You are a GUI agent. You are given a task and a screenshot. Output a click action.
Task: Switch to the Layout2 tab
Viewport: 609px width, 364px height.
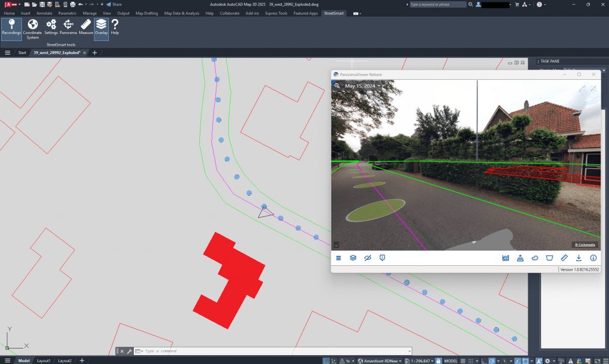[64, 360]
